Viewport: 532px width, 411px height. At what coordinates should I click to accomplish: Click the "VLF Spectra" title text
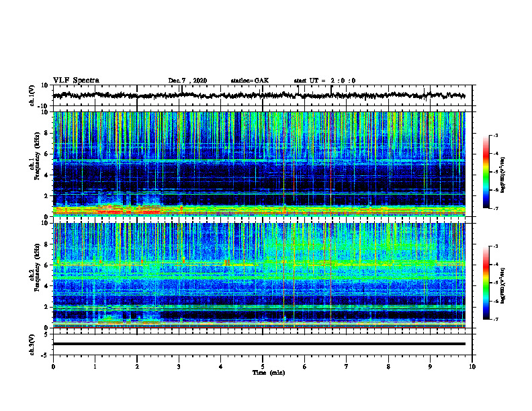[x=76, y=81]
